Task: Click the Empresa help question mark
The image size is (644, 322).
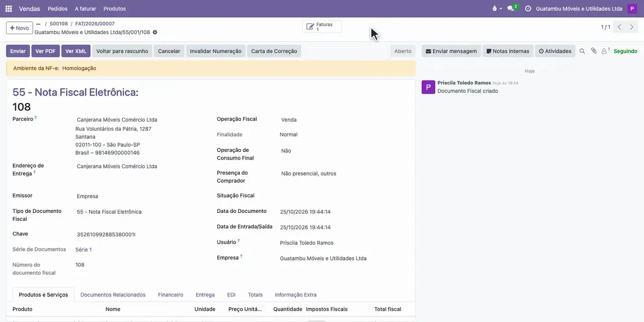Action: [x=242, y=257]
